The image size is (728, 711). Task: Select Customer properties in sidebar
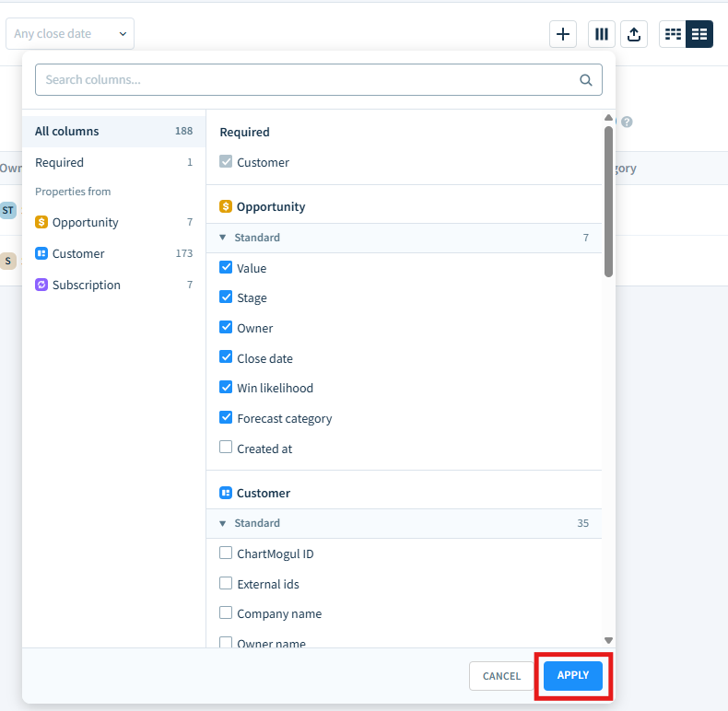[113, 253]
